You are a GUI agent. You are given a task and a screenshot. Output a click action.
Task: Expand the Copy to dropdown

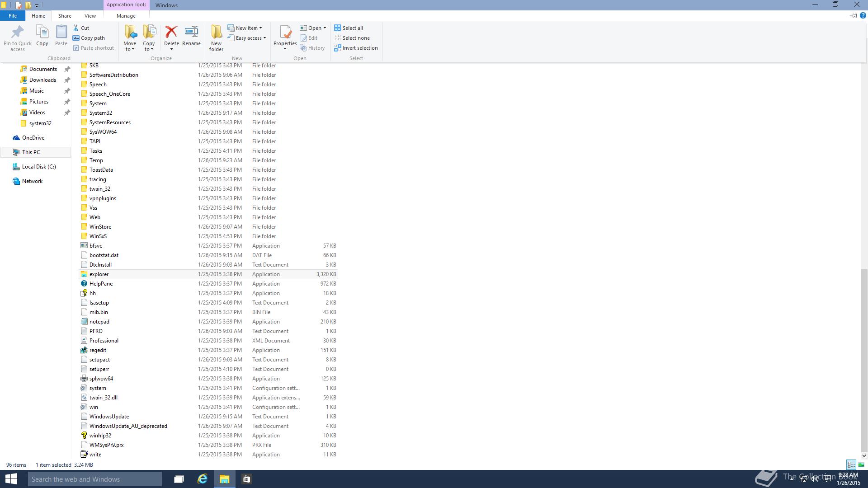pos(149,47)
